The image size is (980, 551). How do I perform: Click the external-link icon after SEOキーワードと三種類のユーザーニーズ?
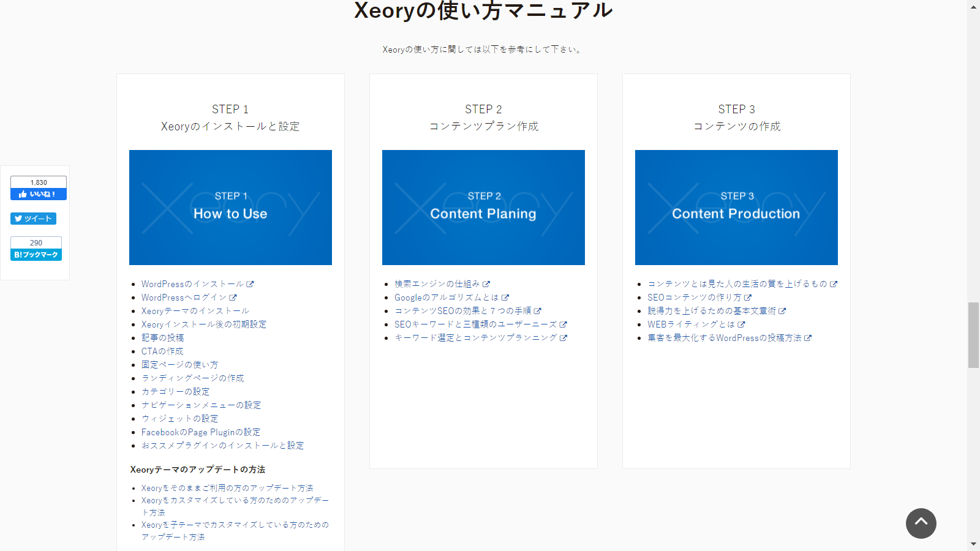563,324
